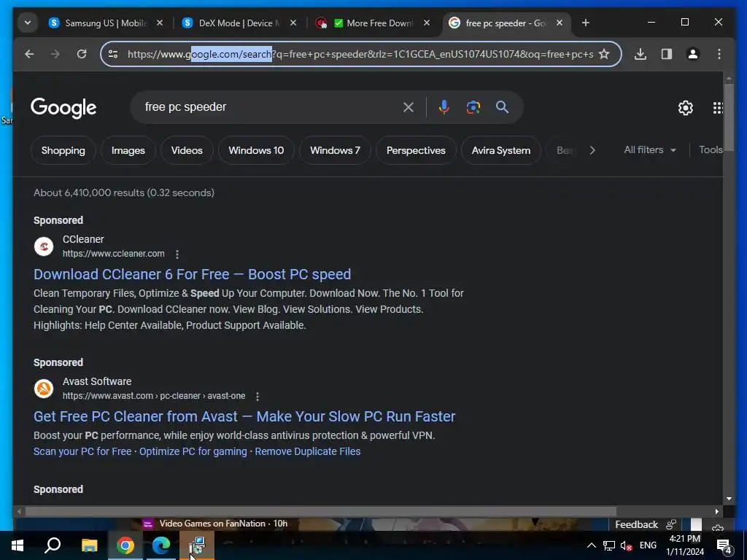Click the scroll down arrow
Viewport: 747px width, 560px height.
click(x=729, y=499)
